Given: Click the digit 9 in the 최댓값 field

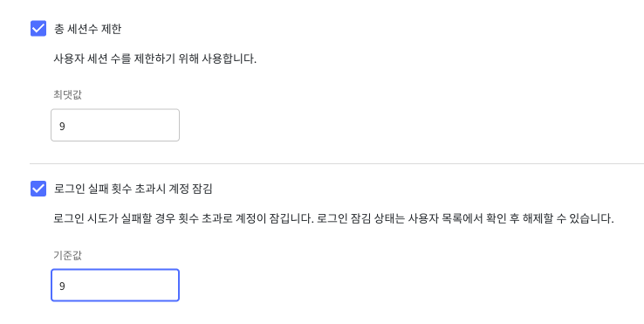Looking at the screenshot, I should [62, 127].
